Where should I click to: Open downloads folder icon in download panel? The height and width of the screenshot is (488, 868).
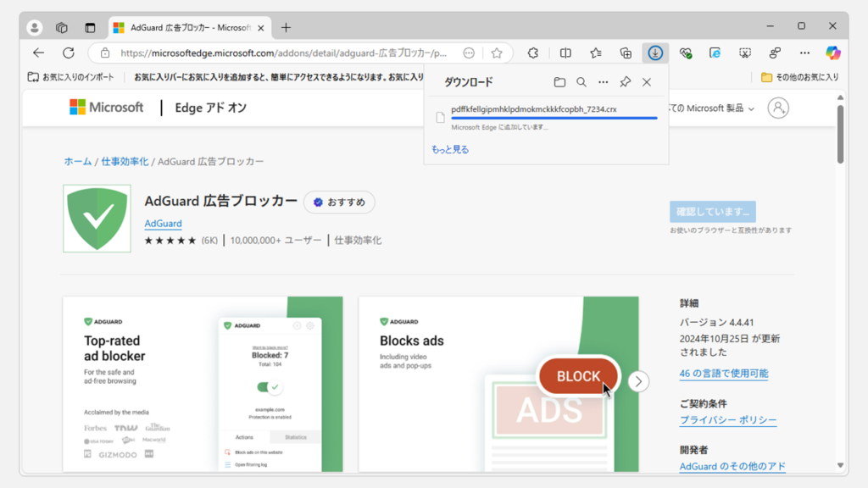(559, 82)
